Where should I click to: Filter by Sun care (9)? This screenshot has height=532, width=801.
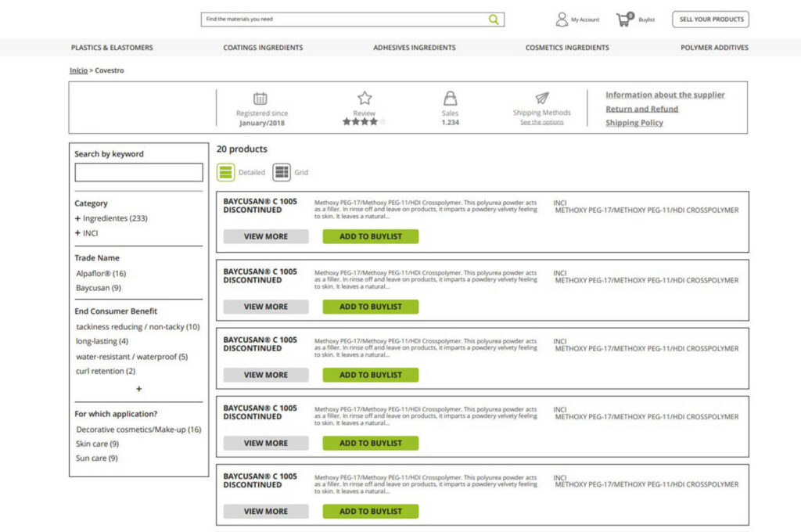pyautogui.click(x=96, y=458)
